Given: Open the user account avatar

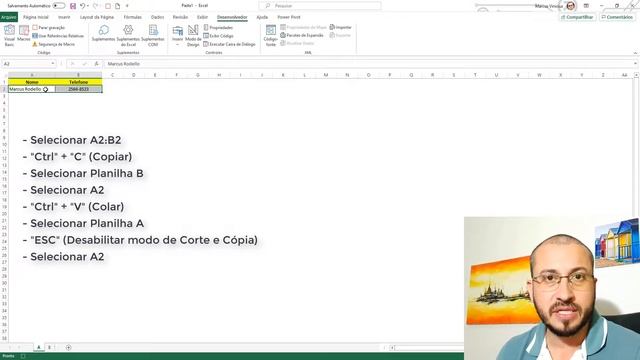Looking at the screenshot, I should [x=571, y=6].
